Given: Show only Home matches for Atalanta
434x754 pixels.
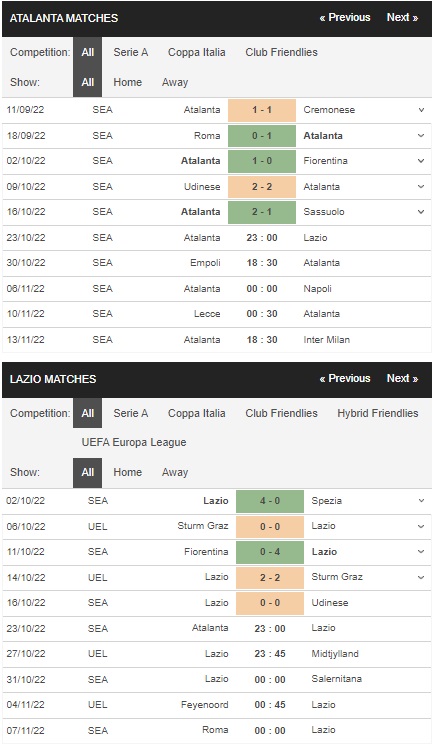Looking at the screenshot, I should pyautogui.click(x=127, y=82).
